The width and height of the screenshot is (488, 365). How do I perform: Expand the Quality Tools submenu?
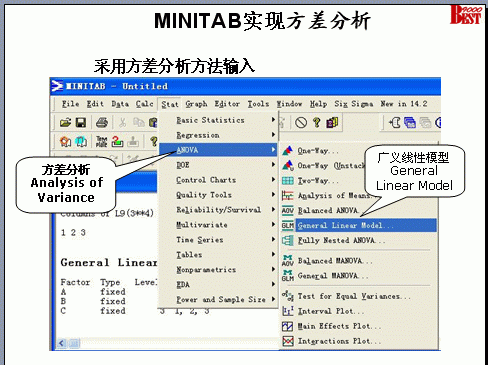218,195
